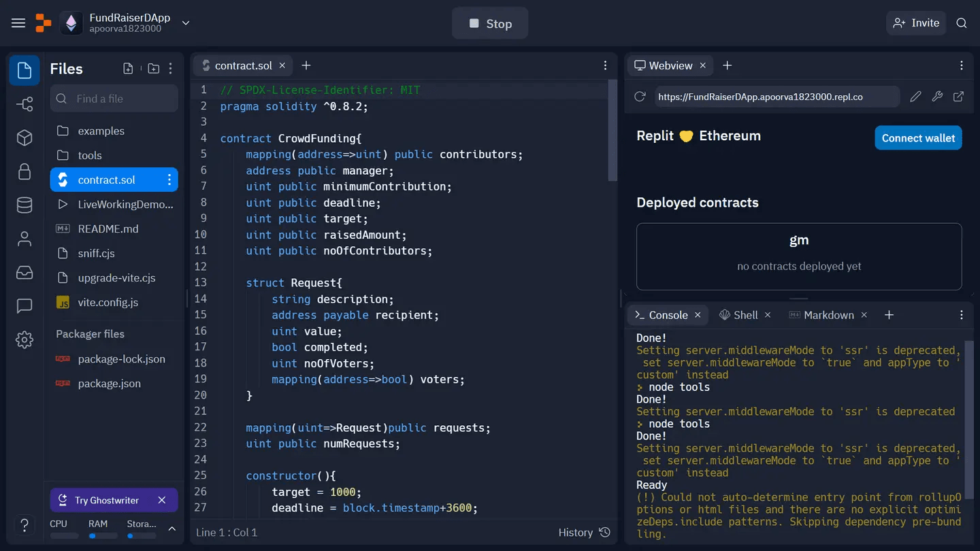The height and width of the screenshot is (551, 980).
Task: Dismiss the Try Ghostwriter banner
Action: pos(162,500)
